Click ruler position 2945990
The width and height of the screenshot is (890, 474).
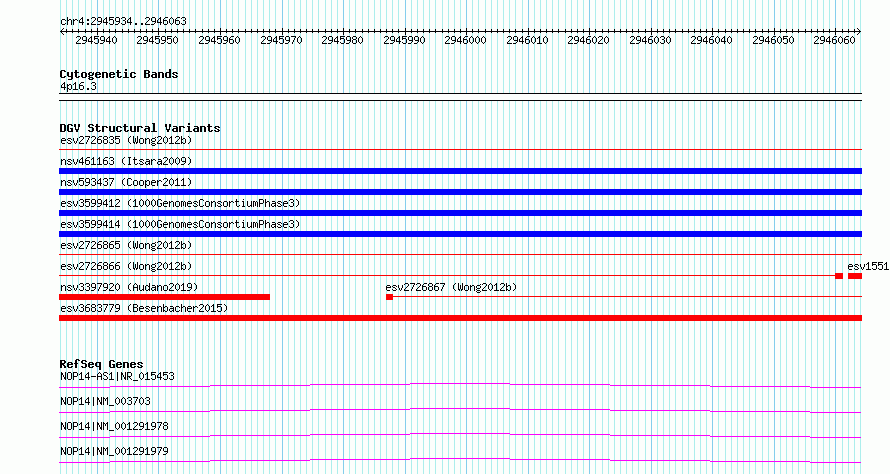click(404, 40)
